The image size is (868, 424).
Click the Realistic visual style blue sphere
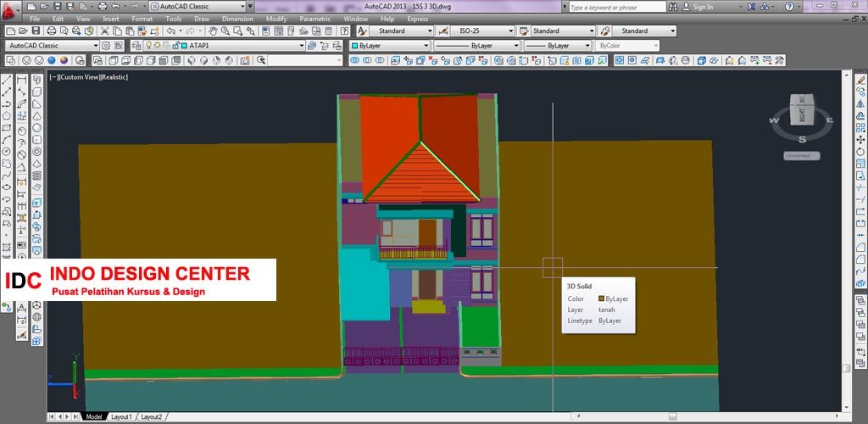point(52,60)
